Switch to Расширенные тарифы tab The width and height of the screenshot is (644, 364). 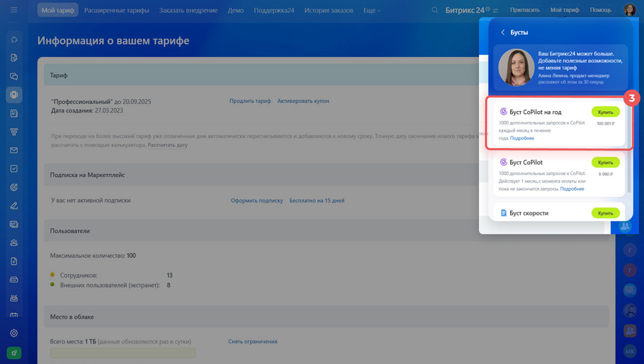click(116, 10)
